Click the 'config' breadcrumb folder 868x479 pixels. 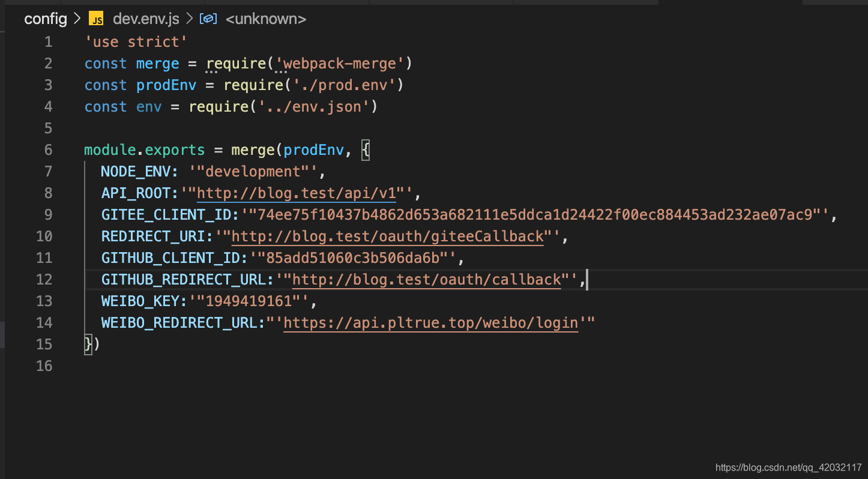[46, 19]
